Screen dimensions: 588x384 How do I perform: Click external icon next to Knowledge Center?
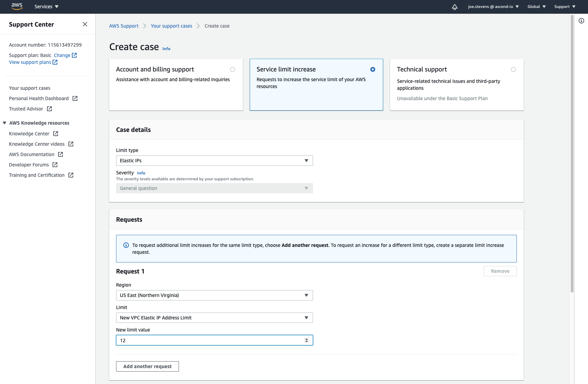[x=56, y=134]
